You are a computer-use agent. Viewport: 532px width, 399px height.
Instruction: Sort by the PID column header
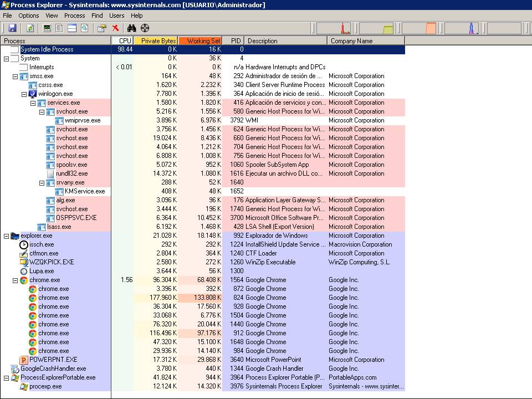233,40
